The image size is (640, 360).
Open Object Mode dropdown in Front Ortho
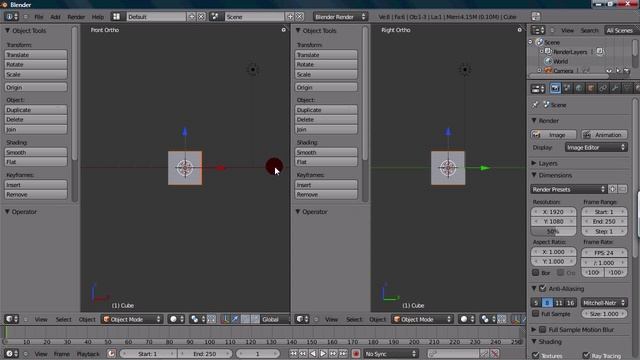[132, 319]
